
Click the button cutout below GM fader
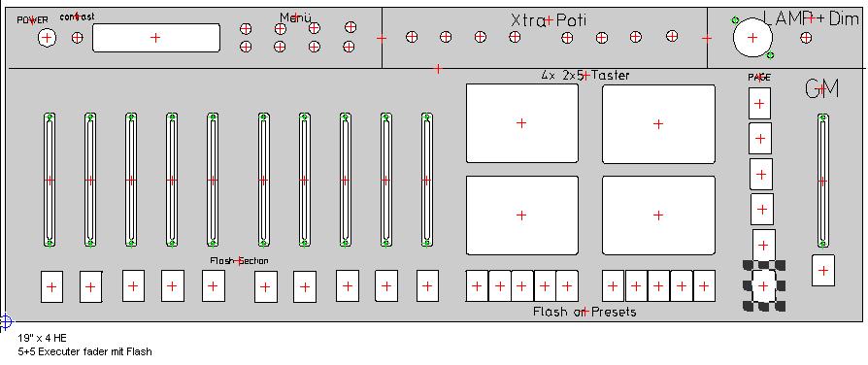click(823, 270)
